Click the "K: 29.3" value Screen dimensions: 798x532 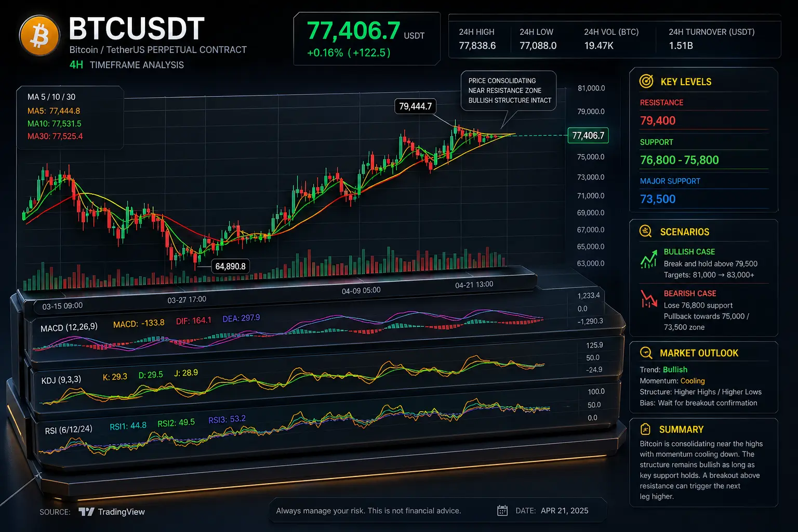115,377
